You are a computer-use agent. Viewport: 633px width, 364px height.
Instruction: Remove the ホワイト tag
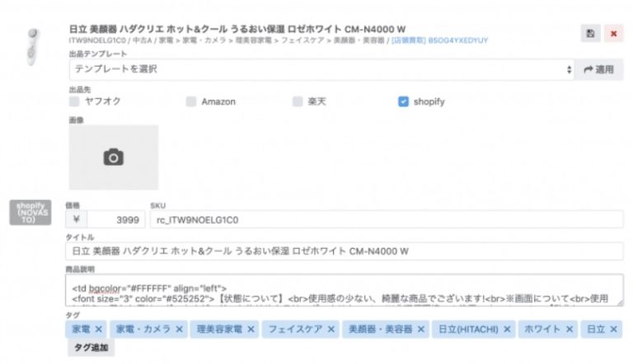pos(569,329)
